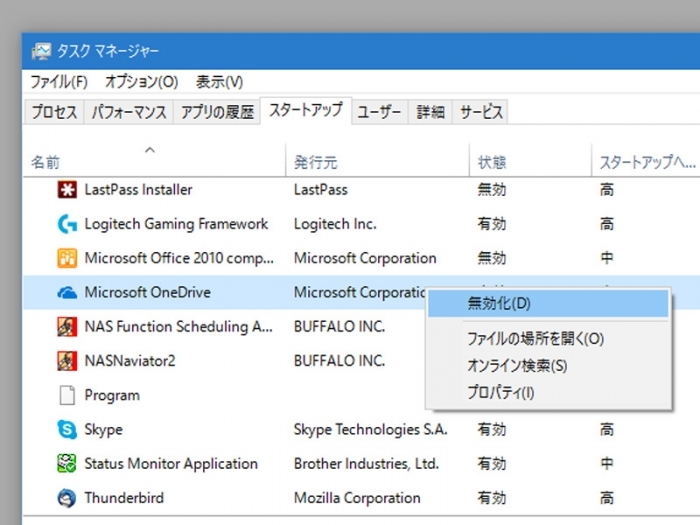The height and width of the screenshot is (525, 700).
Task: Click the Microsoft OneDrive cloud icon
Action: tap(67, 293)
